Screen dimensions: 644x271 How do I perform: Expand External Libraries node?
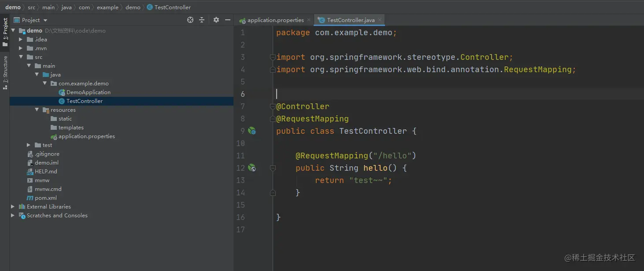(13, 207)
